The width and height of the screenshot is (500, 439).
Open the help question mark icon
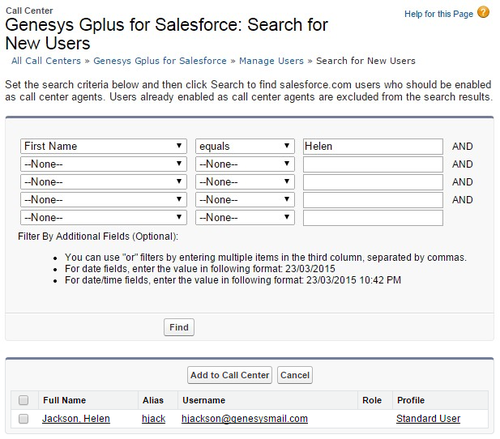click(x=483, y=13)
